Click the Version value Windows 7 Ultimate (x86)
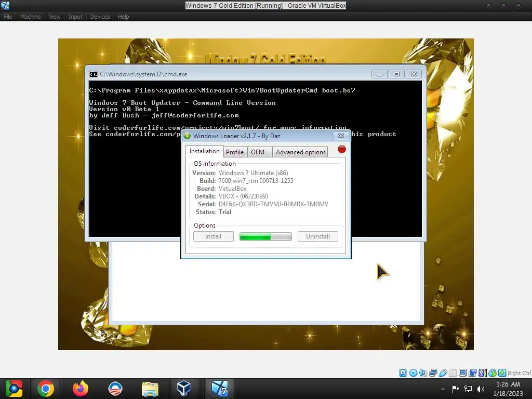This screenshot has height=399, width=532. [x=254, y=173]
